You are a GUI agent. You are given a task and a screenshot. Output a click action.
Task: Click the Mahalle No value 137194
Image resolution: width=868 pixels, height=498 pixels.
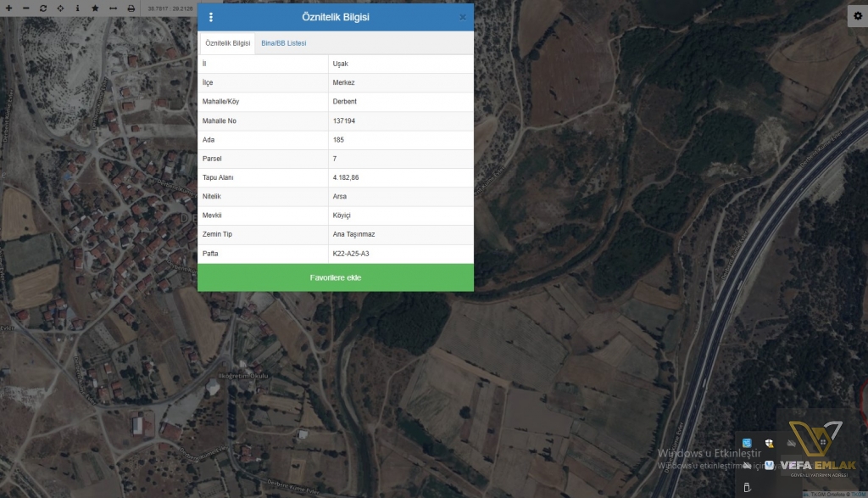tap(344, 121)
